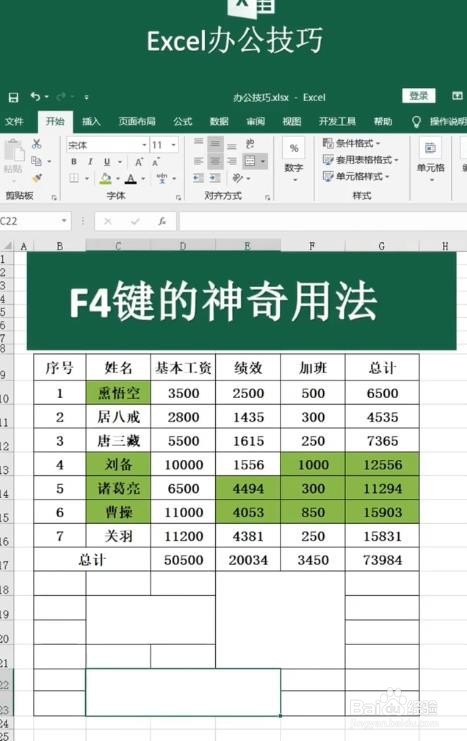The image size is (467, 741).
Task: Click the Bottom Align icon
Action: click(232, 145)
